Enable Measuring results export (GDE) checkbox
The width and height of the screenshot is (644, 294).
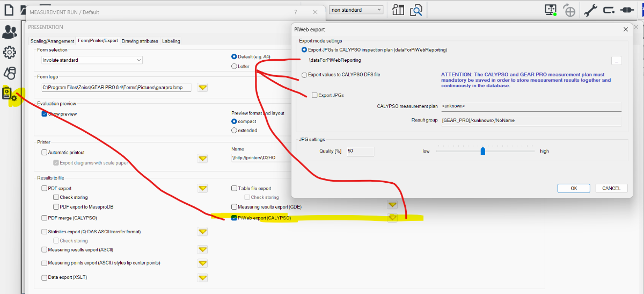tap(234, 206)
